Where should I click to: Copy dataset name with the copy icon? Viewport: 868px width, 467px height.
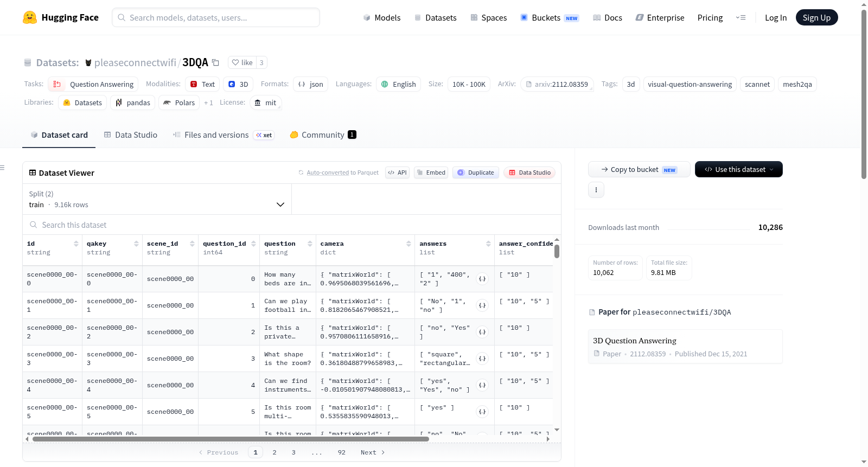click(x=215, y=62)
